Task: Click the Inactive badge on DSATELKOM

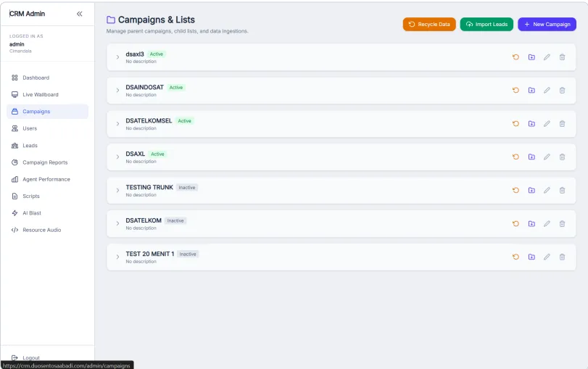Action: (x=175, y=221)
